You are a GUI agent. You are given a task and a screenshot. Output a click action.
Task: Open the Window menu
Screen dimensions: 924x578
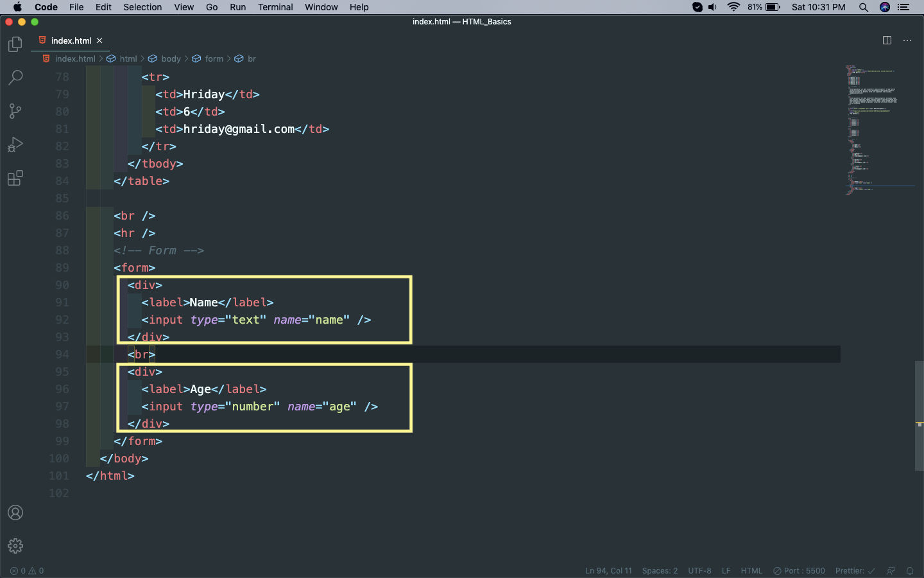[x=321, y=7]
